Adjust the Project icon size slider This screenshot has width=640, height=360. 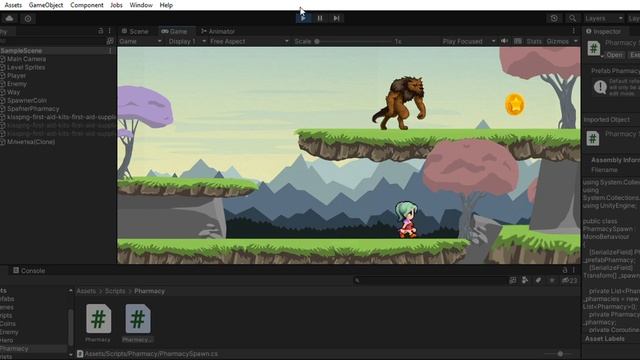[x=560, y=354]
